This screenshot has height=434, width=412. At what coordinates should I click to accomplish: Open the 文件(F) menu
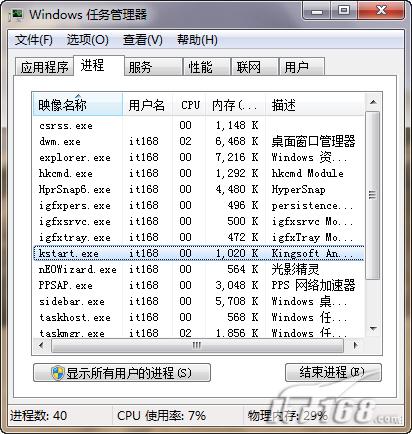[34, 40]
